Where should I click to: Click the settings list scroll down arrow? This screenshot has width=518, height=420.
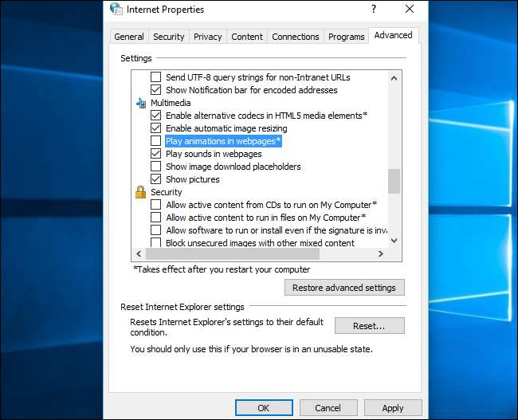394,241
